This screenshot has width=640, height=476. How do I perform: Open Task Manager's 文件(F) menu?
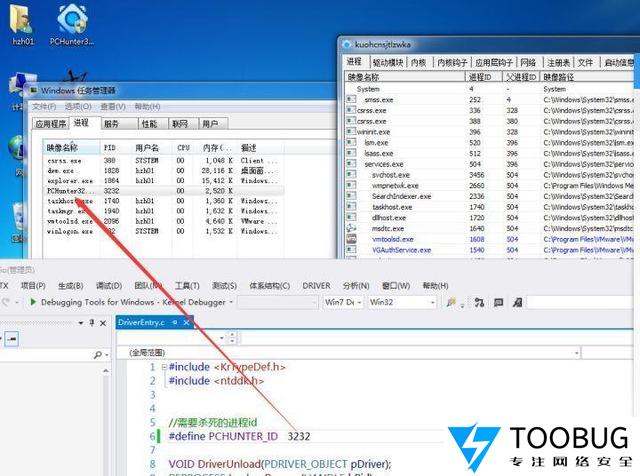[44, 107]
